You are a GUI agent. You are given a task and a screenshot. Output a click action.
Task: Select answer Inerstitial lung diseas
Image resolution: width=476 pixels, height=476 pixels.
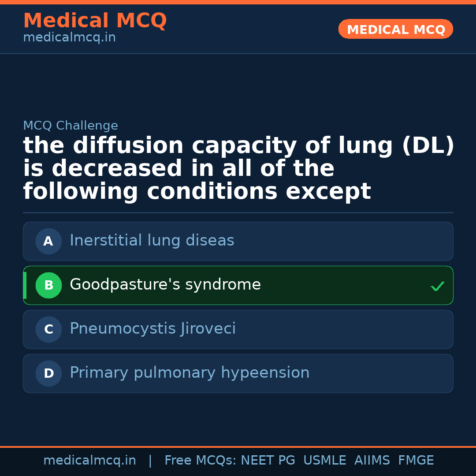pyautogui.click(x=152, y=241)
